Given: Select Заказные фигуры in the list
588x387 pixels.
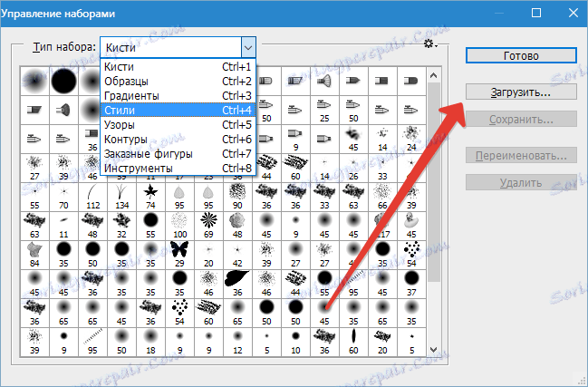Looking at the screenshot, I should tap(178, 154).
